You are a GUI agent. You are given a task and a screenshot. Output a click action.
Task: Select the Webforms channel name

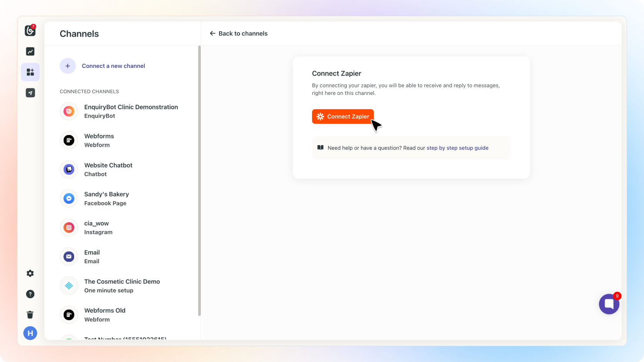tap(99, 136)
